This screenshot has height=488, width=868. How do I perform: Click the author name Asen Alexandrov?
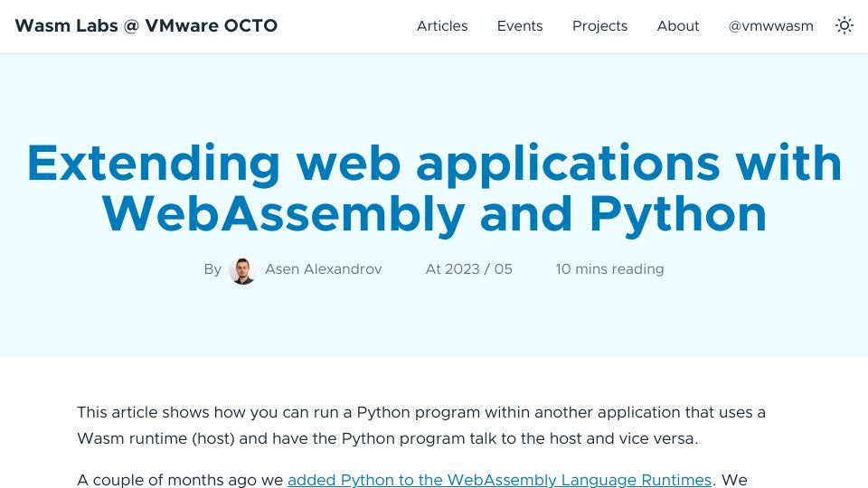coord(324,269)
